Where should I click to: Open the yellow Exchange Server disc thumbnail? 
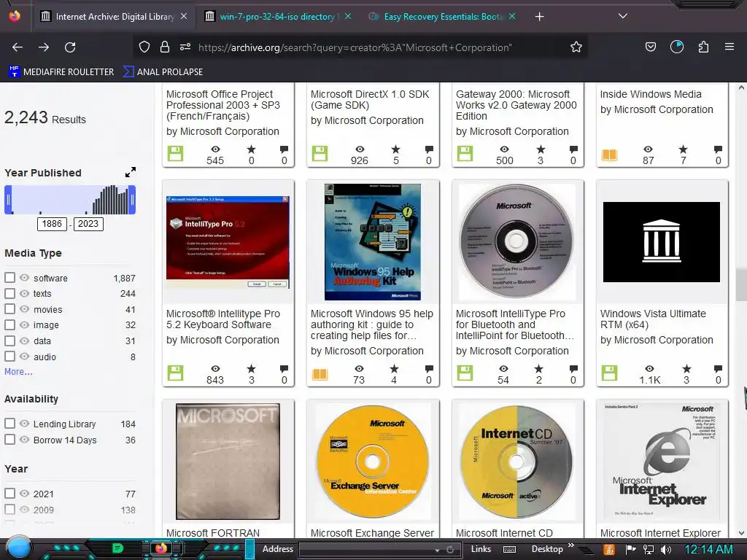coord(373,461)
